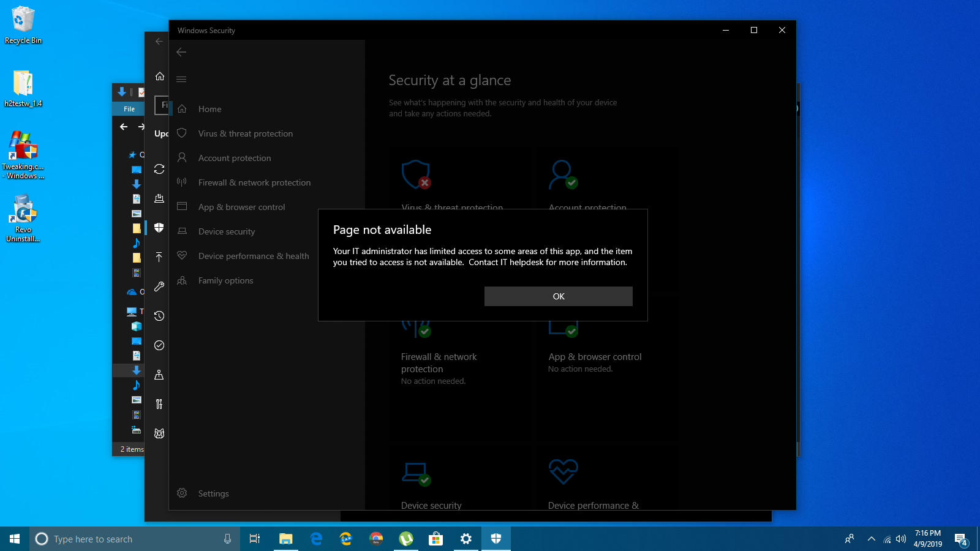This screenshot has height=551, width=980.
Task: Open File tab in File Explorer window
Action: pos(129,109)
